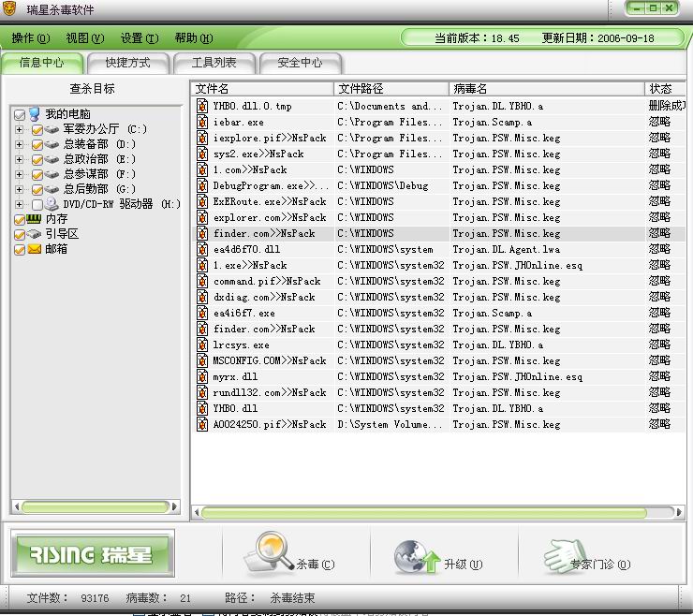This screenshot has height=616, width=693.
Task: Enable checkbox for DVD/CD-RW drive (H:)
Action: (37, 205)
